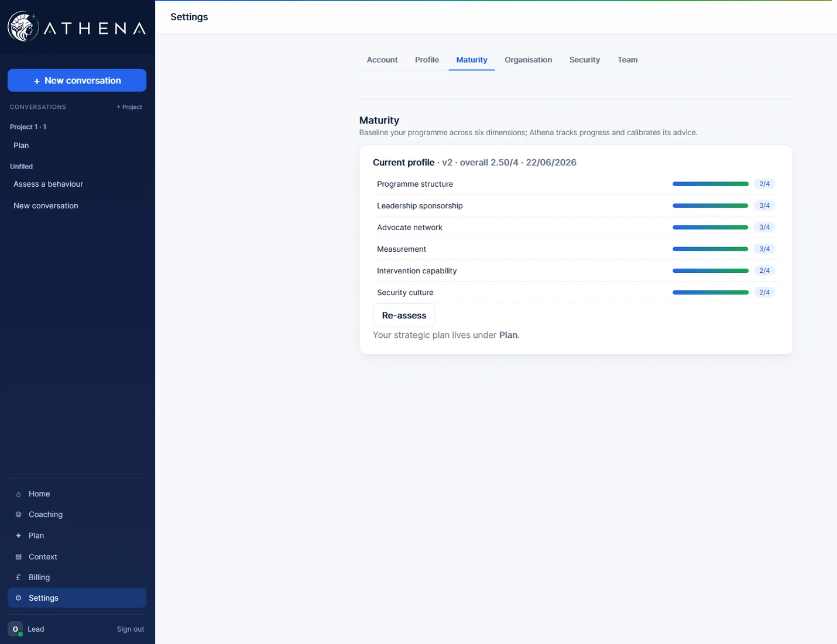Click the Re-assess button
This screenshot has height=644, width=837.
coord(404,316)
